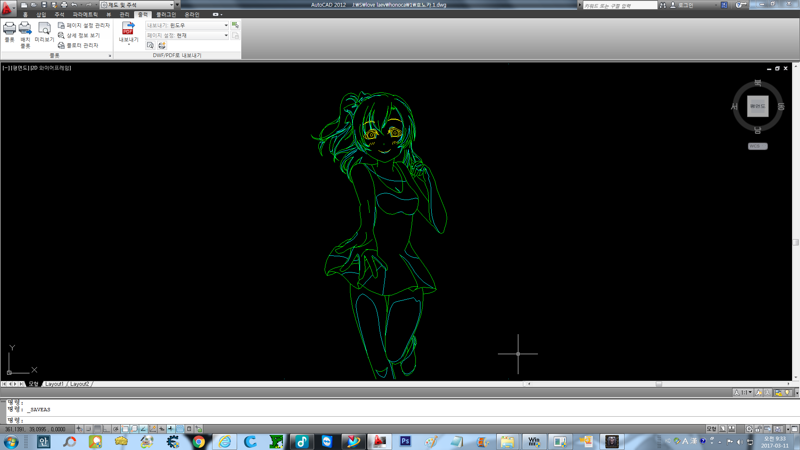Click 페이지 설정 관리자 button

(x=84, y=25)
